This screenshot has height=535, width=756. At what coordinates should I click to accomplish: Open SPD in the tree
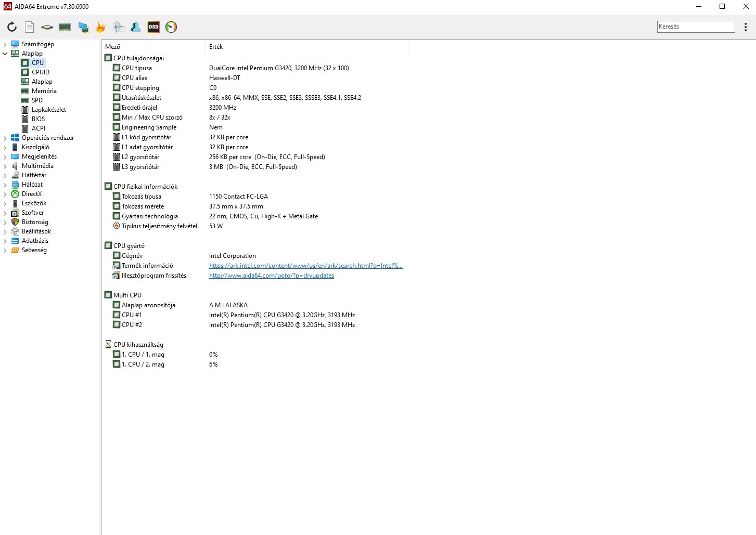point(37,100)
